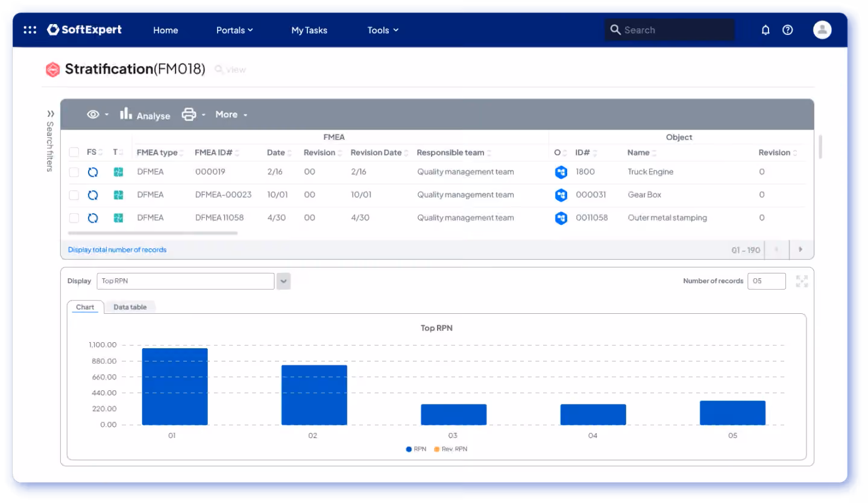This screenshot has height=503, width=868.
Task: Expand the Tools menu
Action: [383, 30]
